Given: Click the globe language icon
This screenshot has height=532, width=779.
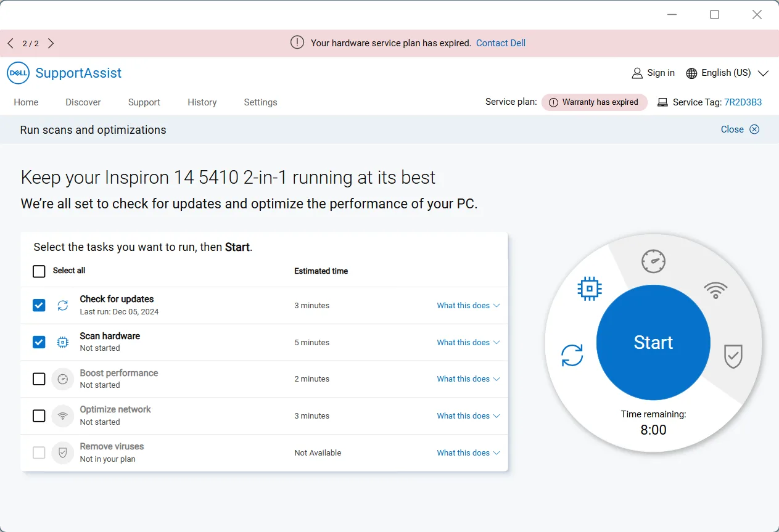Looking at the screenshot, I should (691, 73).
